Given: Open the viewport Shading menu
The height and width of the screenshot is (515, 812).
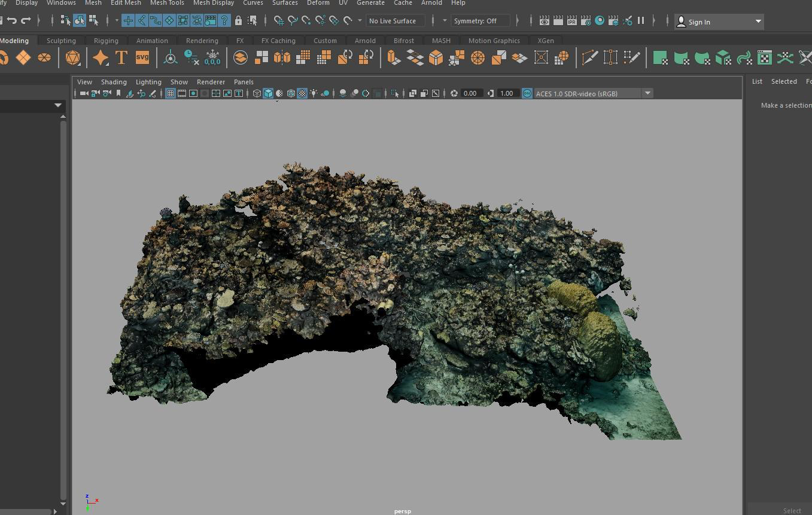Looking at the screenshot, I should 114,82.
